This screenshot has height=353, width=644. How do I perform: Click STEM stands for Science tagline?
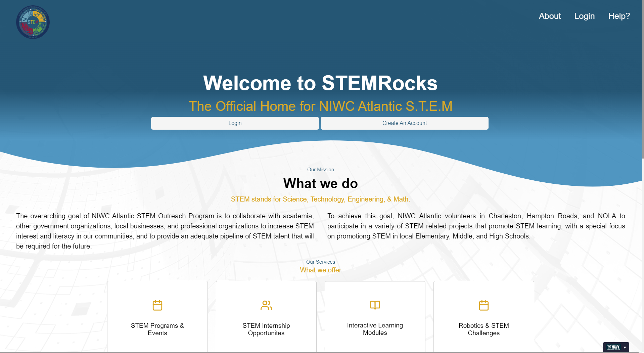(321, 199)
